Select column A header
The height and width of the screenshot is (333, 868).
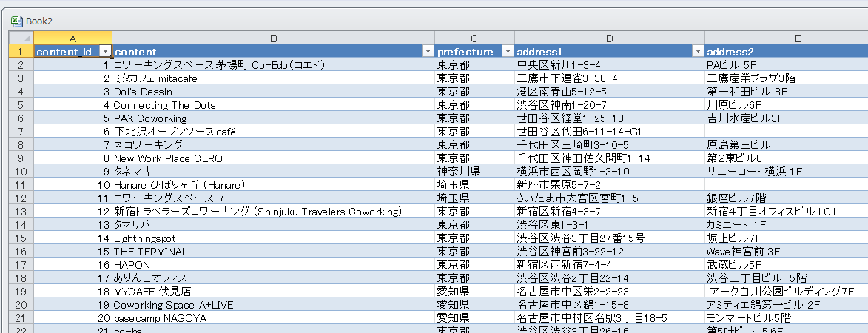tap(73, 38)
